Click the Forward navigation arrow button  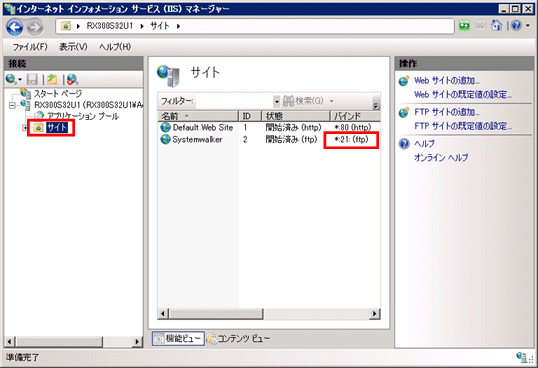tap(35, 27)
